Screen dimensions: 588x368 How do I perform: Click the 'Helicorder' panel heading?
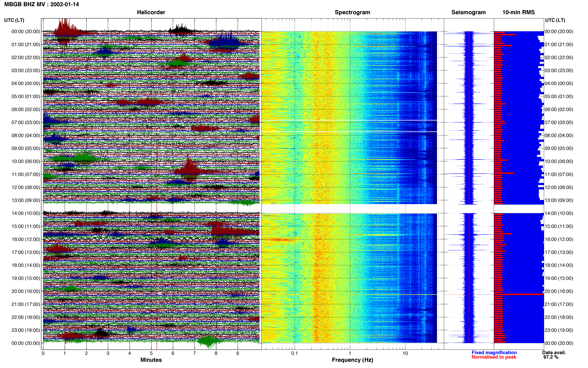(x=151, y=12)
